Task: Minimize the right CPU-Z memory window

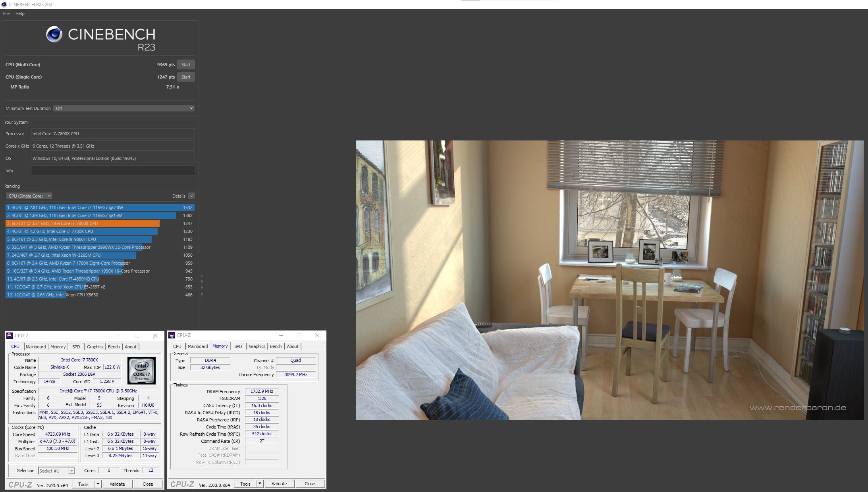Action: [x=281, y=335]
